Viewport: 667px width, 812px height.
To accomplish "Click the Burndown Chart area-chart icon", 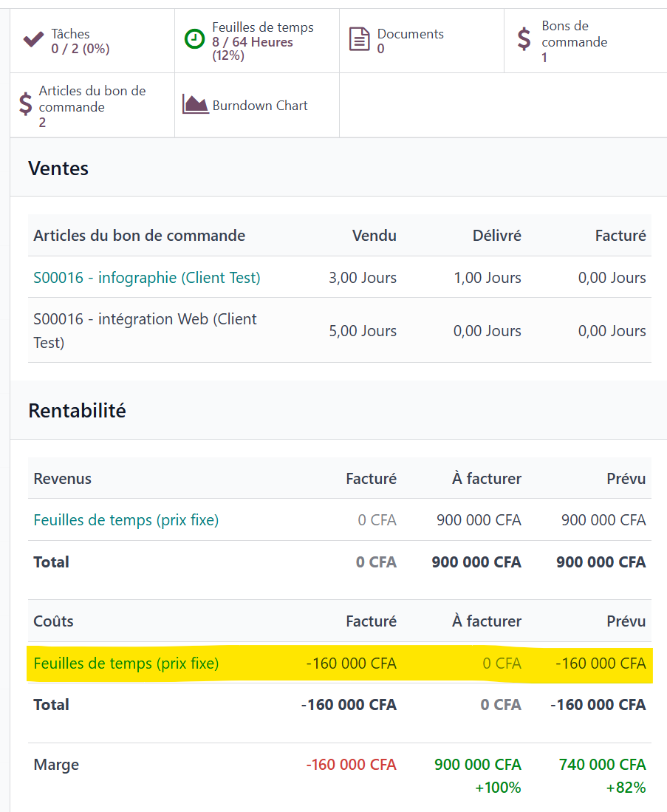I will [x=195, y=105].
